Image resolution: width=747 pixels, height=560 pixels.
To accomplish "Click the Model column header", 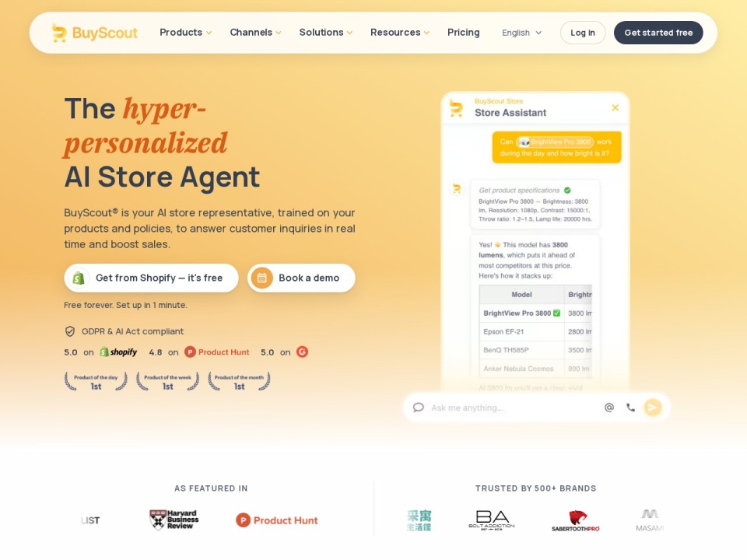I will (x=521, y=295).
